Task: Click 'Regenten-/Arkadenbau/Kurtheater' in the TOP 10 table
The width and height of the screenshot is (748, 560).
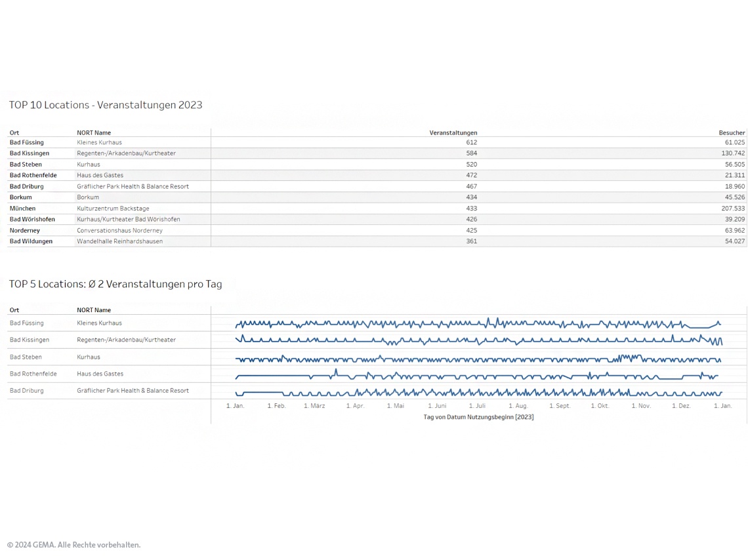Action: [x=126, y=153]
